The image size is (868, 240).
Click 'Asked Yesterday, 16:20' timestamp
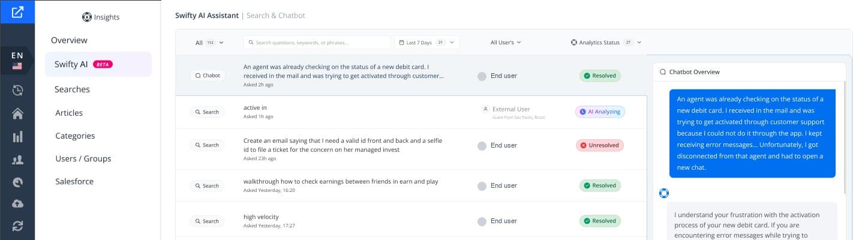[269, 190]
